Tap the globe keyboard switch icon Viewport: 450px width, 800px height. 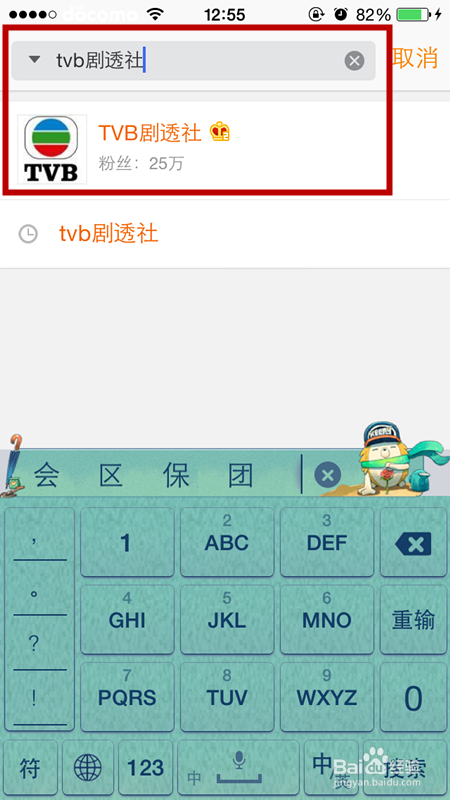click(x=88, y=767)
